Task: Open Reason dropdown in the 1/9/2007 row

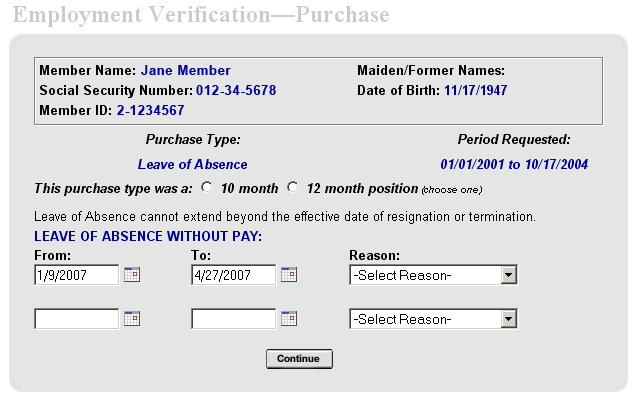Action: click(433, 275)
